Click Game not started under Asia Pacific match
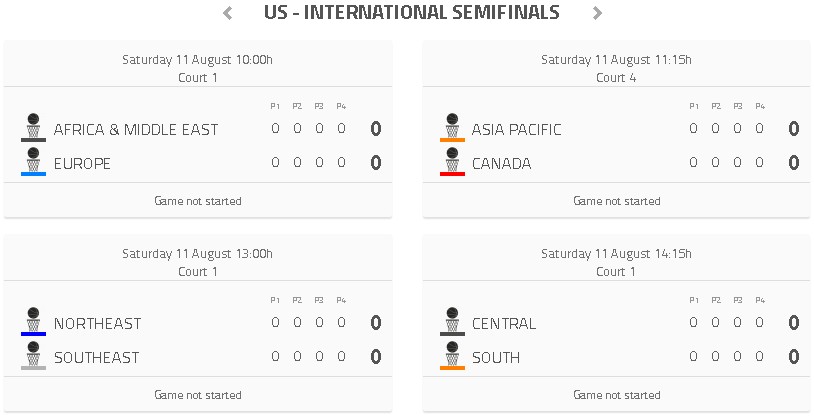The height and width of the screenshot is (416, 814). pyautogui.click(x=617, y=201)
